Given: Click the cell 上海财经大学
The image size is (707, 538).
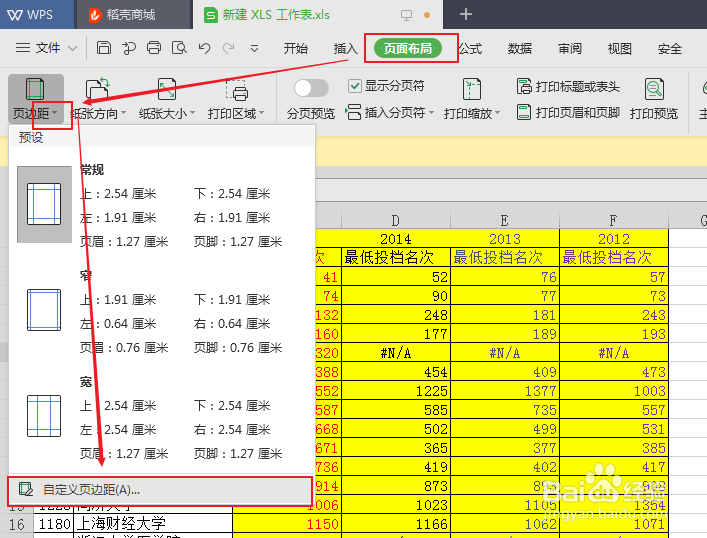Looking at the screenshot, I should click(153, 524).
